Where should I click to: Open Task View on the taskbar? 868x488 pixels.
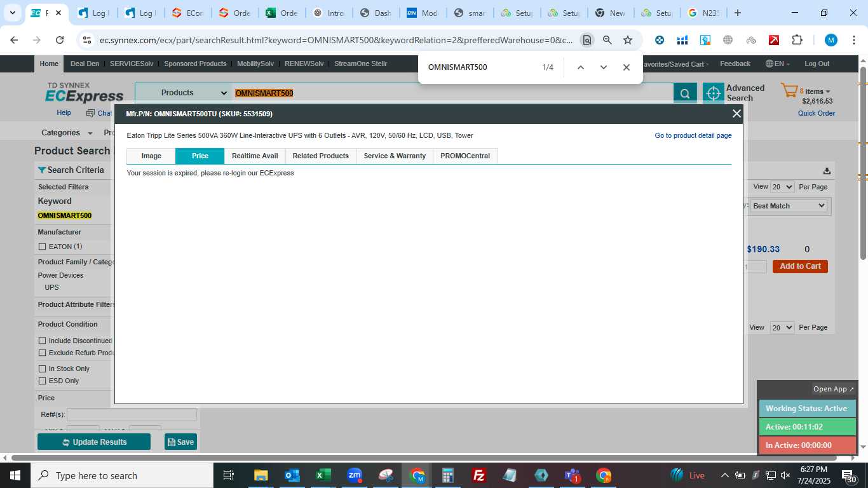[x=229, y=475]
